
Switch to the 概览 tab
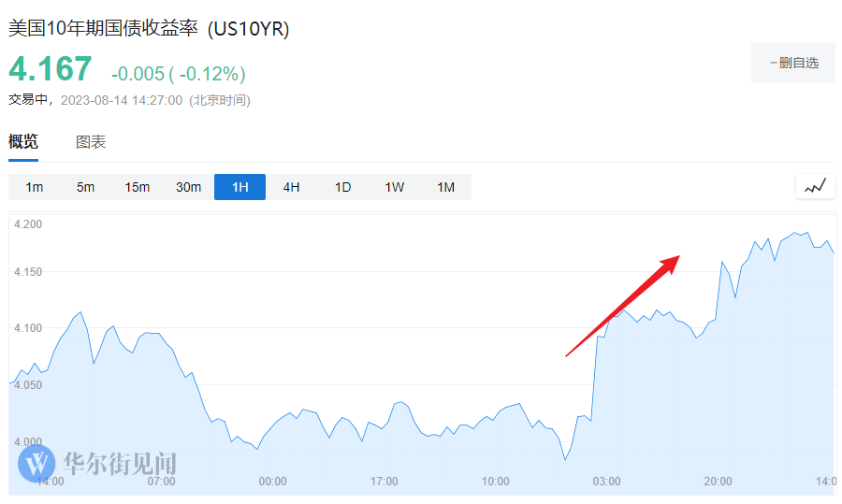(x=23, y=142)
